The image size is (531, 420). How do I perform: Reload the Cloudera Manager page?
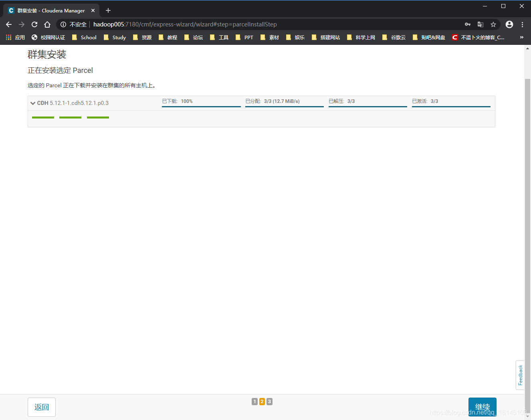(x=34, y=24)
